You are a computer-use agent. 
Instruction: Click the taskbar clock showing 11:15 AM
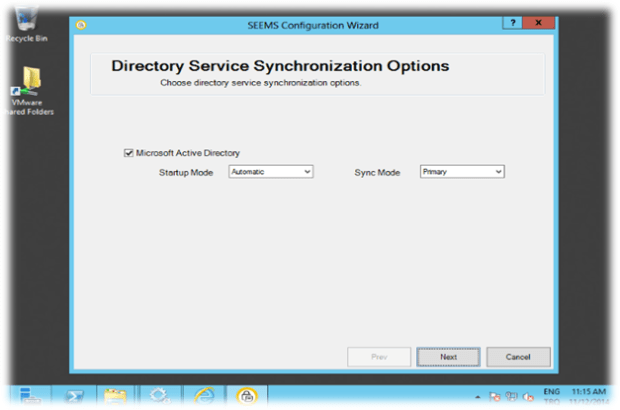588,393
